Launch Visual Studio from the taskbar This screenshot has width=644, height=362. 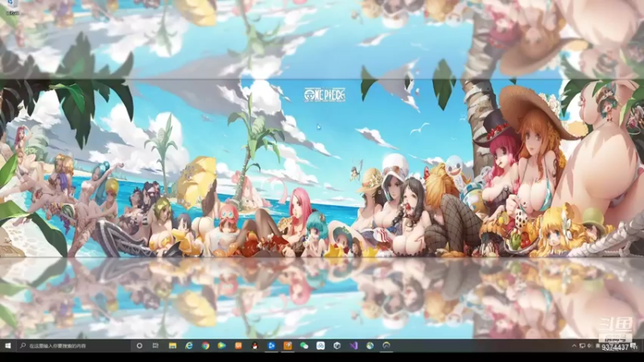353,346
